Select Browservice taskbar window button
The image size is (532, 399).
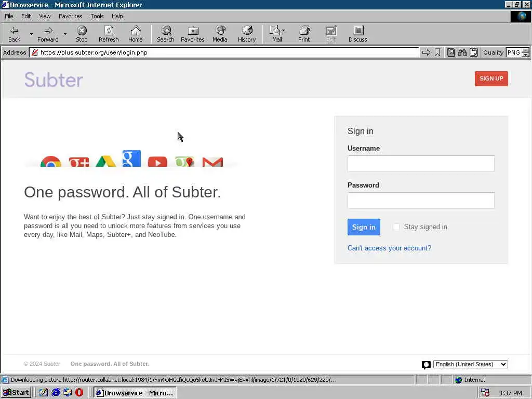pyautogui.click(x=135, y=393)
